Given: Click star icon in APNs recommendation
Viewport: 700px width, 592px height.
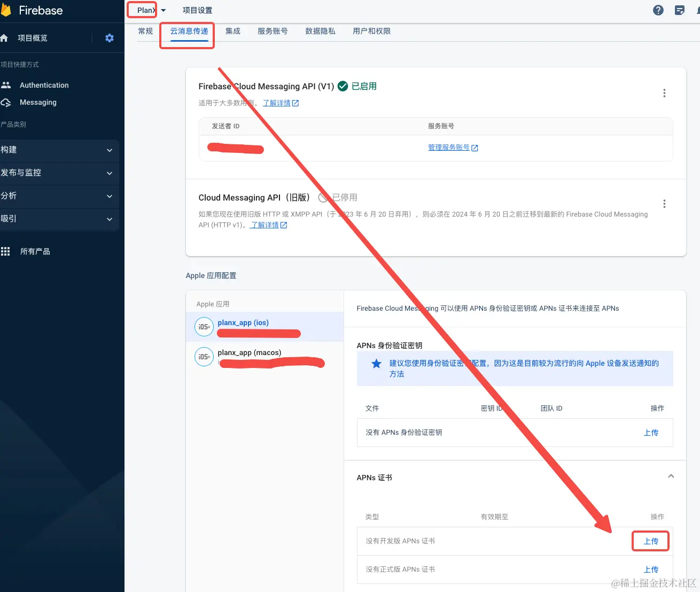Looking at the screenshot, I should tap(376, 364).
